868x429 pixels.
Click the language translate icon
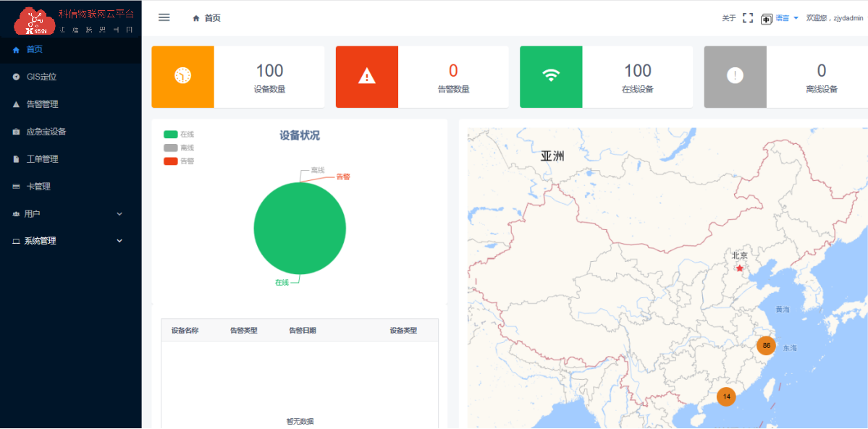[767, 19]
